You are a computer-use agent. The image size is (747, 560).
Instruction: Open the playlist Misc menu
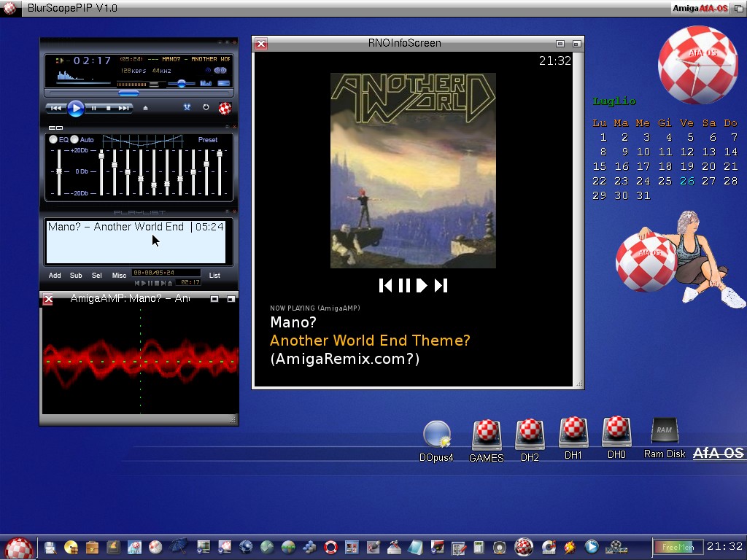(119, 276)
